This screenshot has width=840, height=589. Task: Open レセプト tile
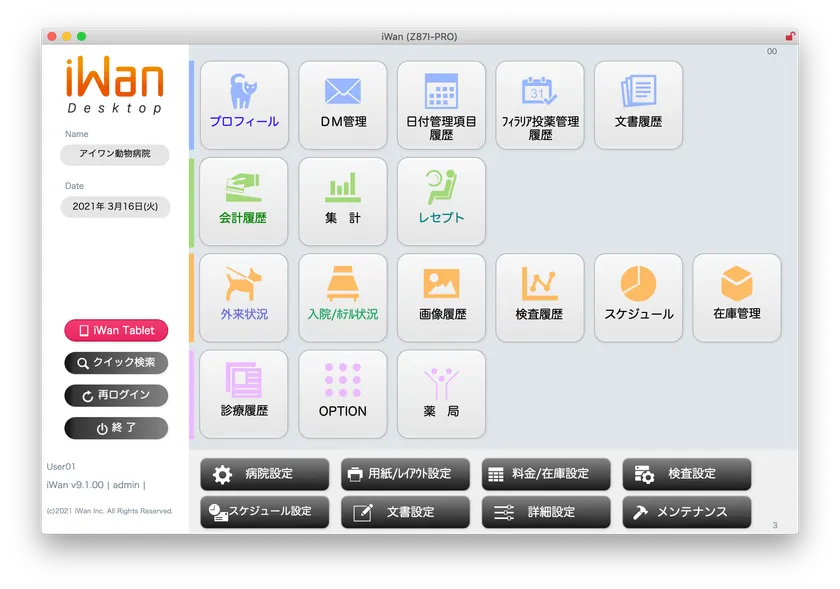pyautogui.click(x=441, y=202)
